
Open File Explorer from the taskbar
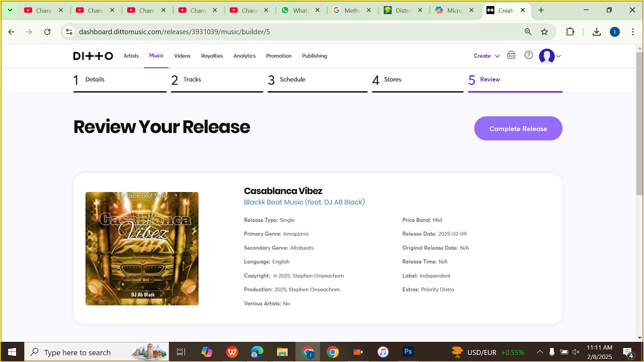pos(282,352)
